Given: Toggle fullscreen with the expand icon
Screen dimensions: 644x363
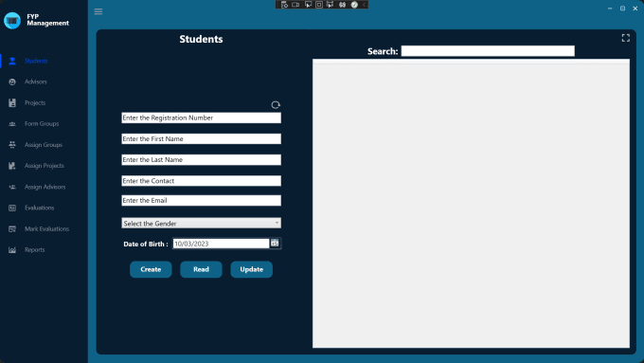Looking at the screenshot, I should pos(625,38).
